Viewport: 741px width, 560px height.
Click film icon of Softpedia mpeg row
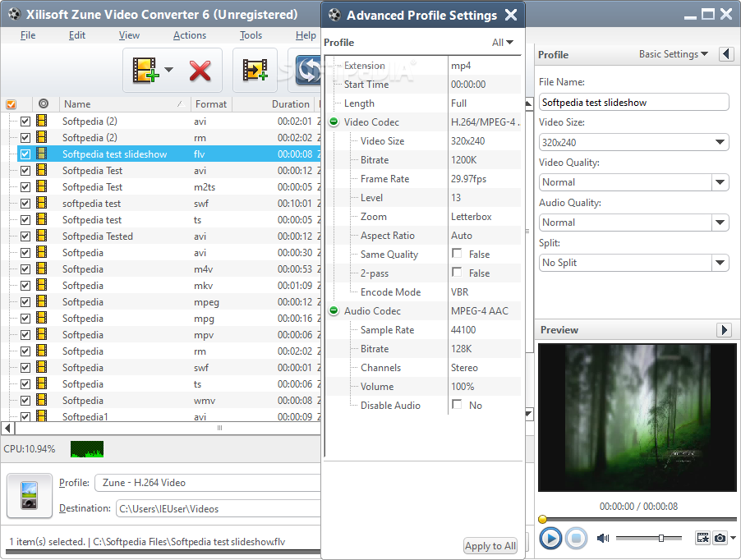click(42, 301)
